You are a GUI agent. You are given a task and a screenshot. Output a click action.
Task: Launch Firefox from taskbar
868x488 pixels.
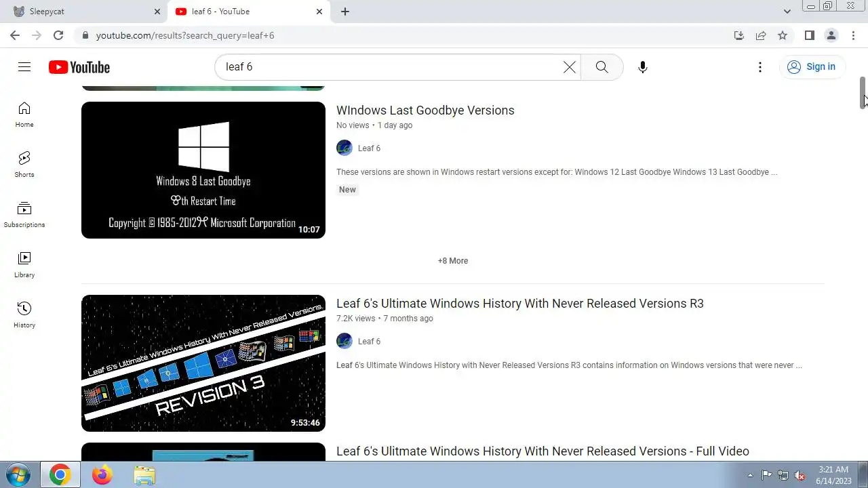coord(102,475)
